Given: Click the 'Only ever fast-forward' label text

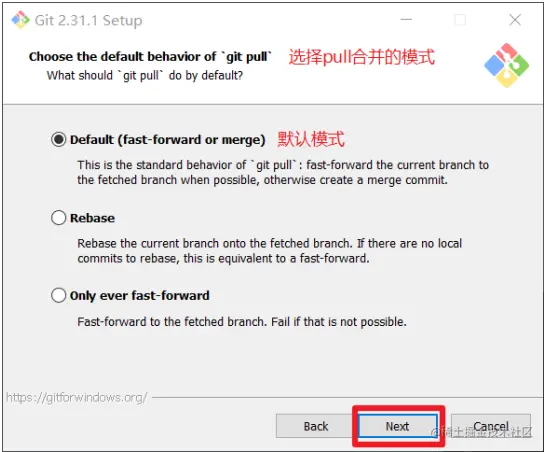Looking at the screenshot, I should (140, 296).
